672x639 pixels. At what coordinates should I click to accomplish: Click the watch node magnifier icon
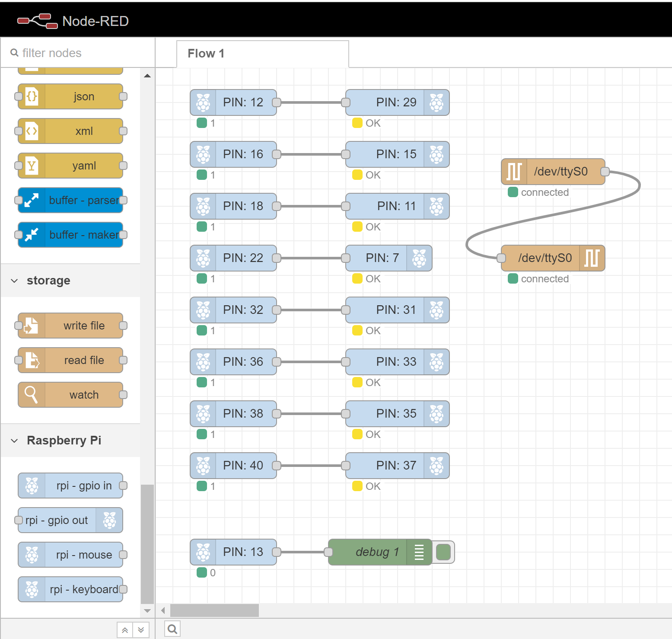pos(31,395)
